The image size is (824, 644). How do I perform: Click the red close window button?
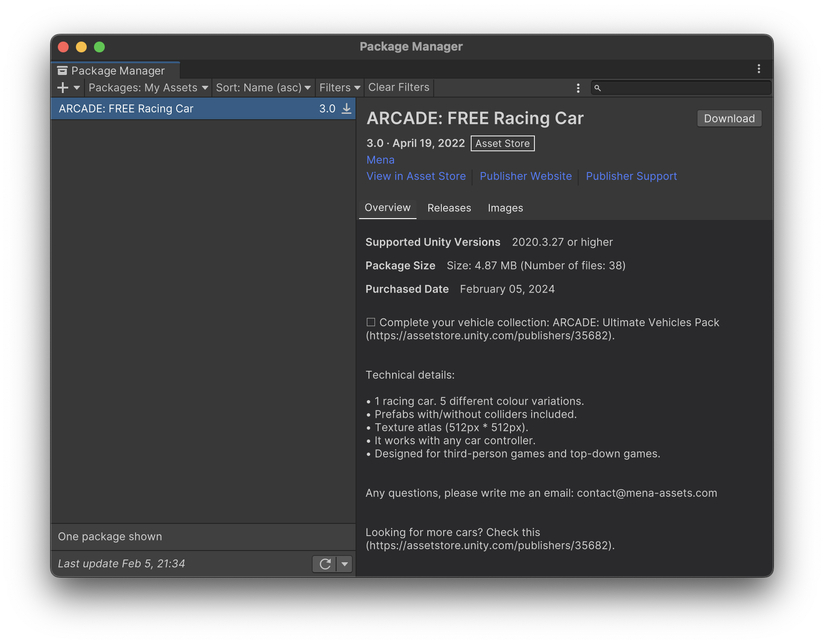coord(63,47)
